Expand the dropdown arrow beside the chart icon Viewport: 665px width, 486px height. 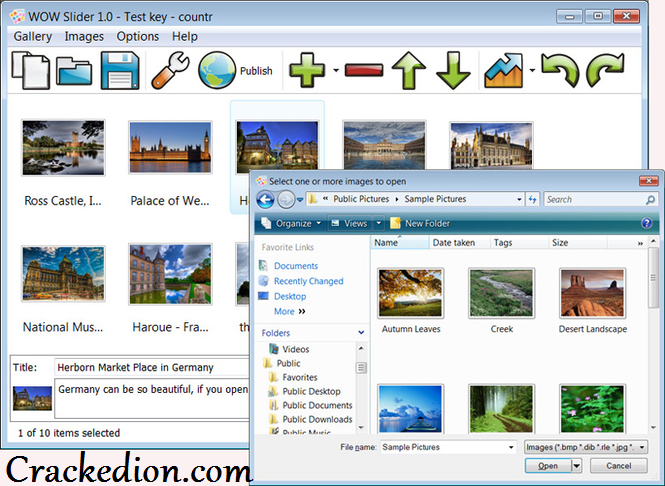[x=532, y=70]
